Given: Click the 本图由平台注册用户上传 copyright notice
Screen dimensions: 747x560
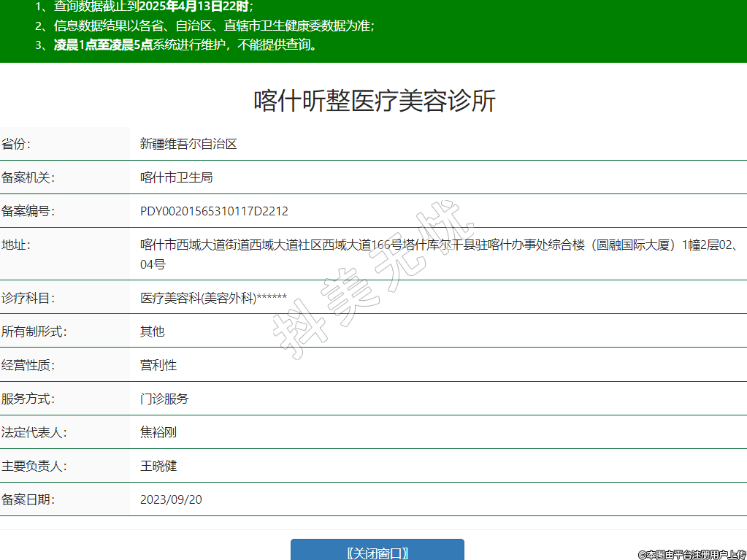Looking at the screenshot, I should (x=692, y=555).
